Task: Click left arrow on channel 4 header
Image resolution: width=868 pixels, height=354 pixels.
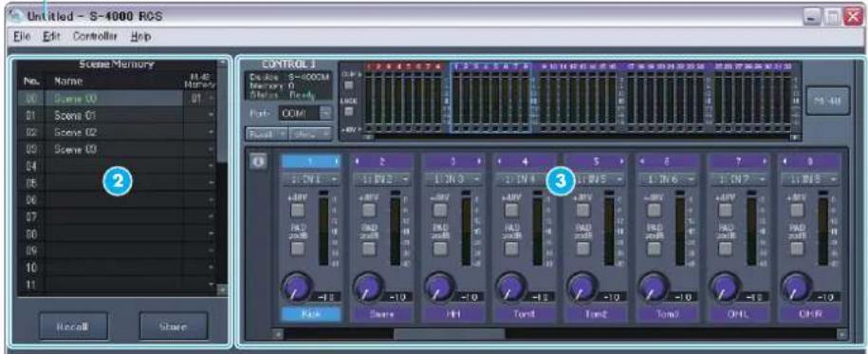Action: click(x=500, y=162)
